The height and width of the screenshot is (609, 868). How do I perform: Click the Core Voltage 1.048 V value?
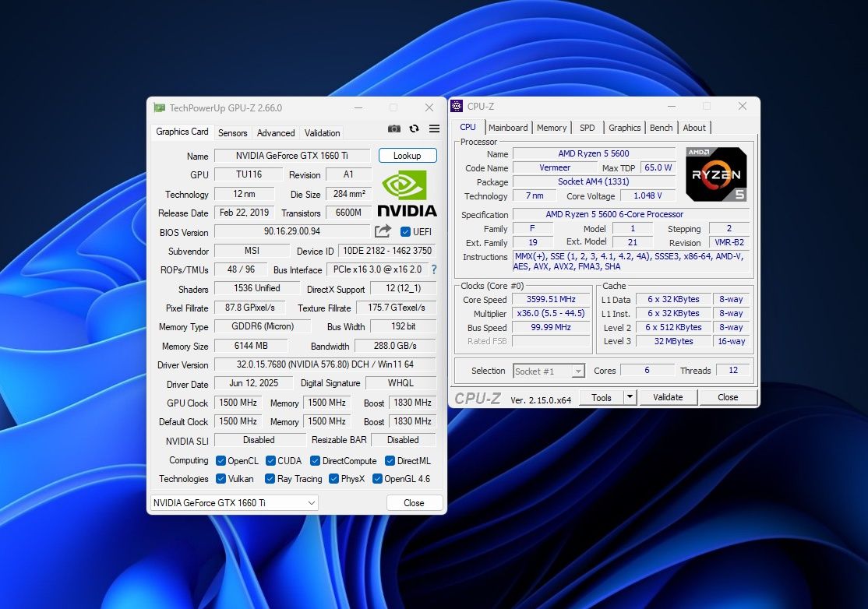pos(647,195)
